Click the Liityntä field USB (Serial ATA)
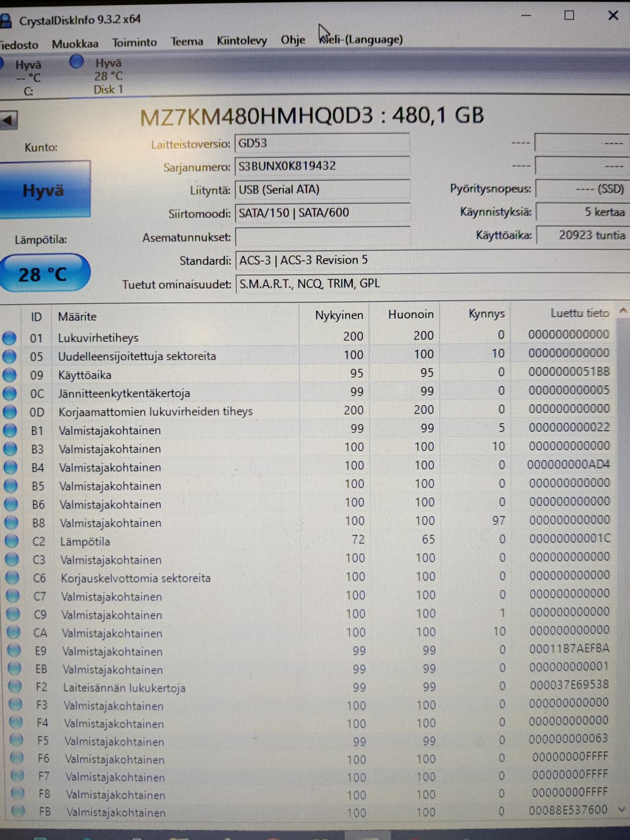This screenshot has height=840, width=630. [x=322, y=190]
